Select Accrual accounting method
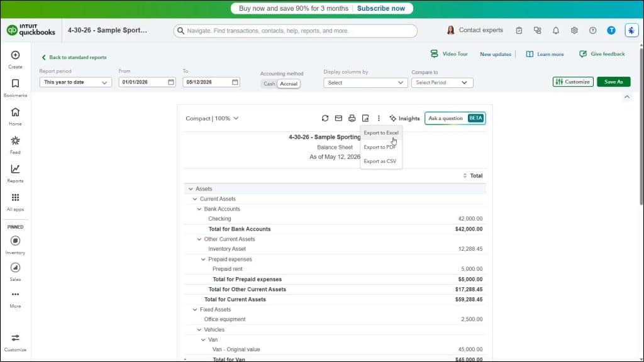 click(289, 84)
